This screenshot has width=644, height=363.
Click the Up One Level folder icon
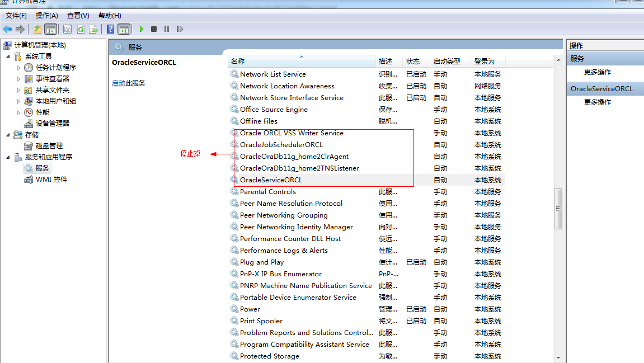coord(37,29)
